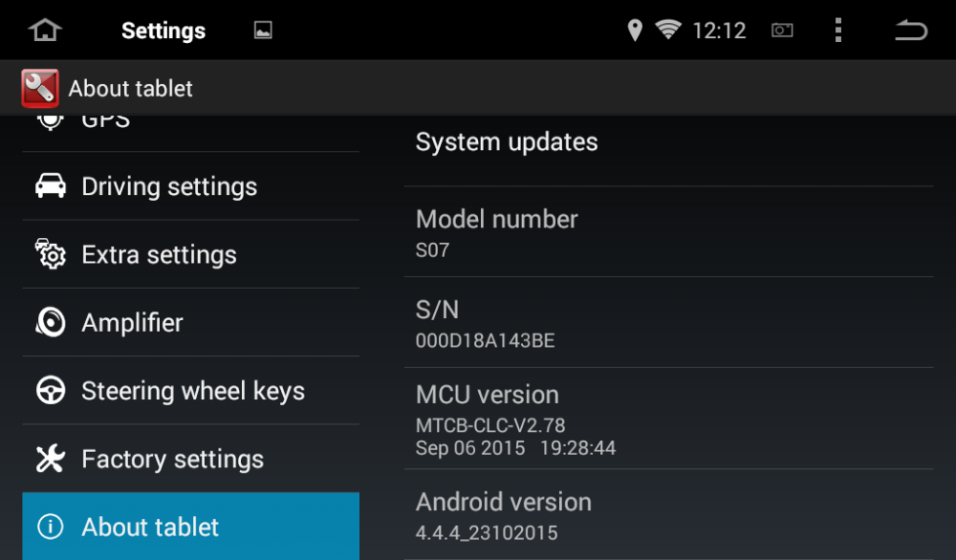Click the red wrench About tablet icon
The height and width of the screenshot is (560, 956).
(x=40, y=88)
